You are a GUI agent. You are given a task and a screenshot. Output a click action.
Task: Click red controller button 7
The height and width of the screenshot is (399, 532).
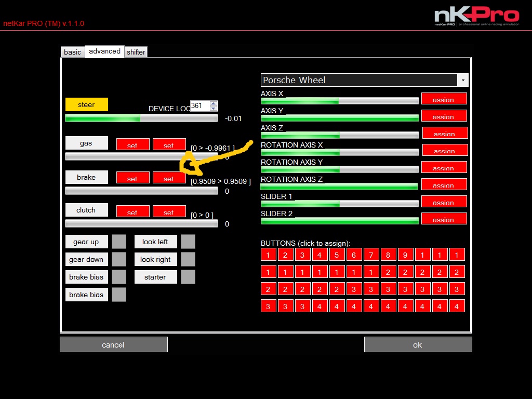coord(371,255)
